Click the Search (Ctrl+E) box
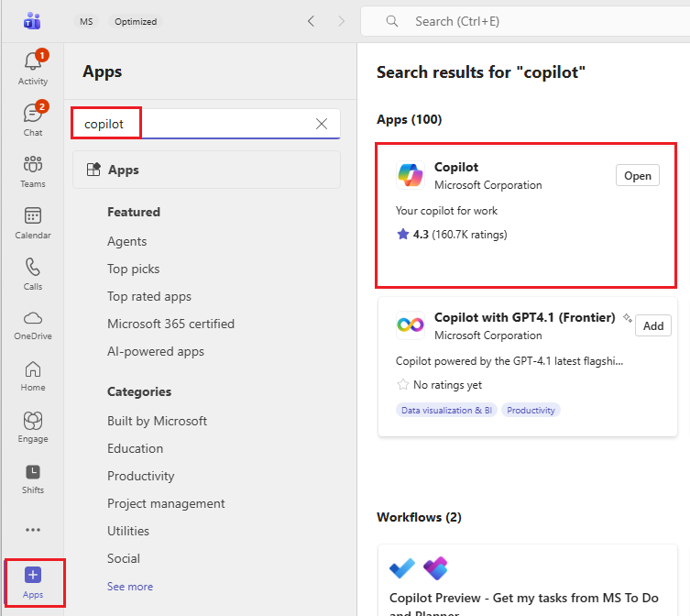This screenshot has height=616, width=690. (x=522, y=21)
